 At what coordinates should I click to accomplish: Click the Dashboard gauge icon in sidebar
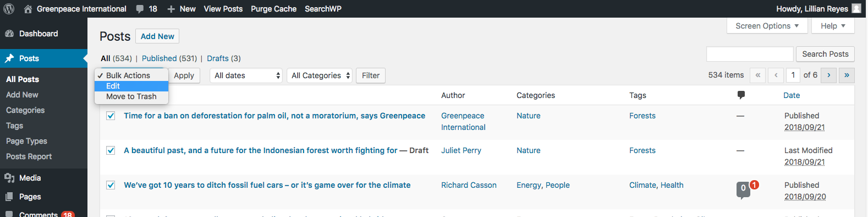pyautogui.click(x=9, y=34)
